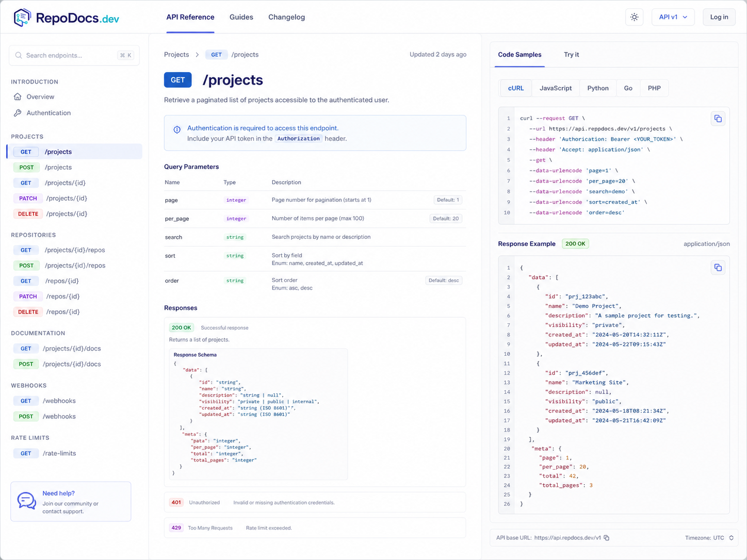Select the Python language tab

pyautogui.click(x=598, y=88)
